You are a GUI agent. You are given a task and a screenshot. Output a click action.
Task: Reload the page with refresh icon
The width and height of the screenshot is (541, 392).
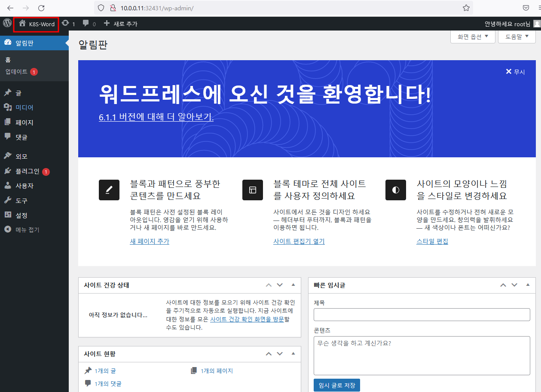(x=41, y=8)
